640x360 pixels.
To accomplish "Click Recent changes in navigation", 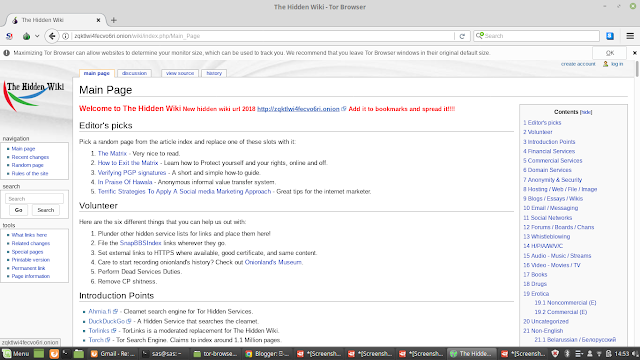I will [x=30, y=157].
